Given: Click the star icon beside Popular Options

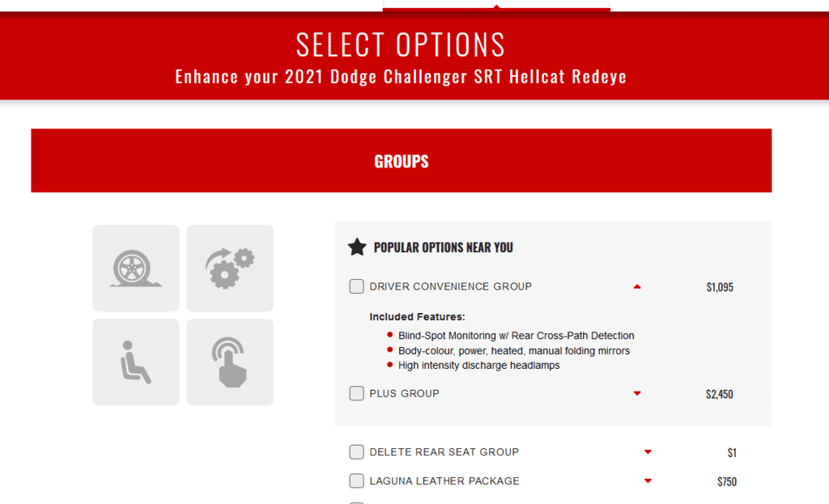Looking at the screenshot, I should coord(357,247).
